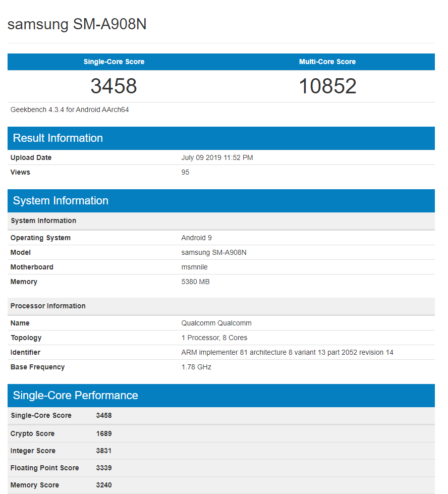The width and height of the screenshot is (448, 494).
Task: Select the 5380 MB memory value
Action: point(195,282)
